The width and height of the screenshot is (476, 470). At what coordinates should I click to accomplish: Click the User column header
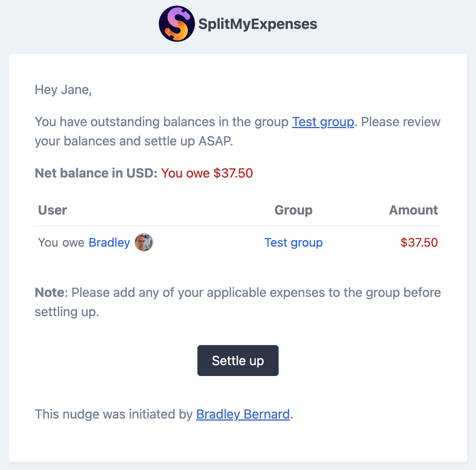pos(52,210)
